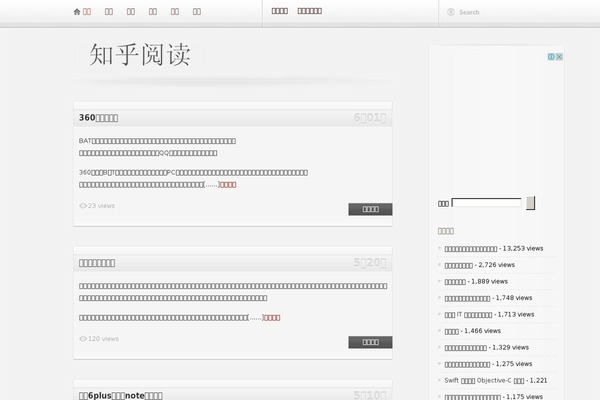Open the post title starting with 360
The width and height of the screenshot is (600, 400).
click(x=98, y=118)
